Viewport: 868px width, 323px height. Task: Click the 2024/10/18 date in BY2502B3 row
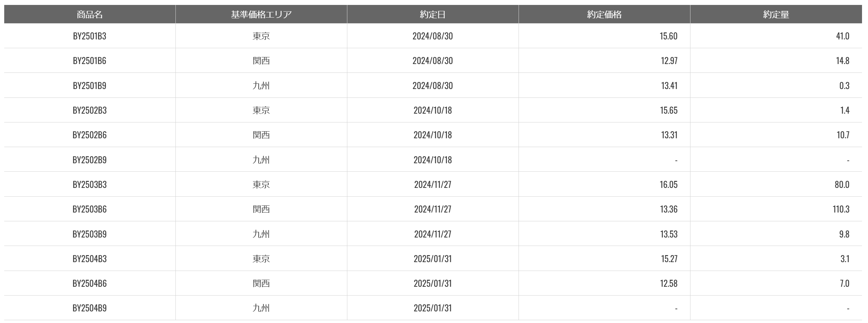pyautogui.click(x=433, y=110)
